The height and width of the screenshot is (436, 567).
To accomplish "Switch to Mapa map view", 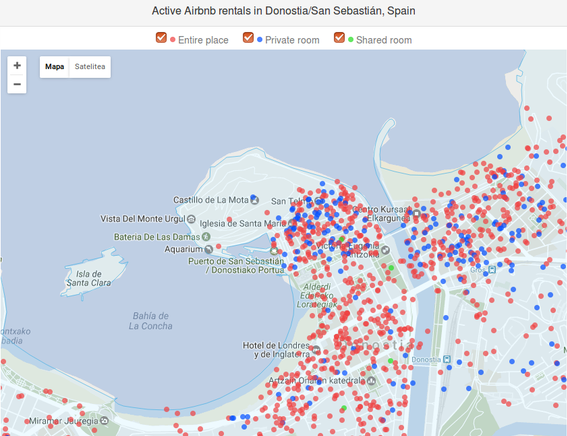I will coord(55,67).
